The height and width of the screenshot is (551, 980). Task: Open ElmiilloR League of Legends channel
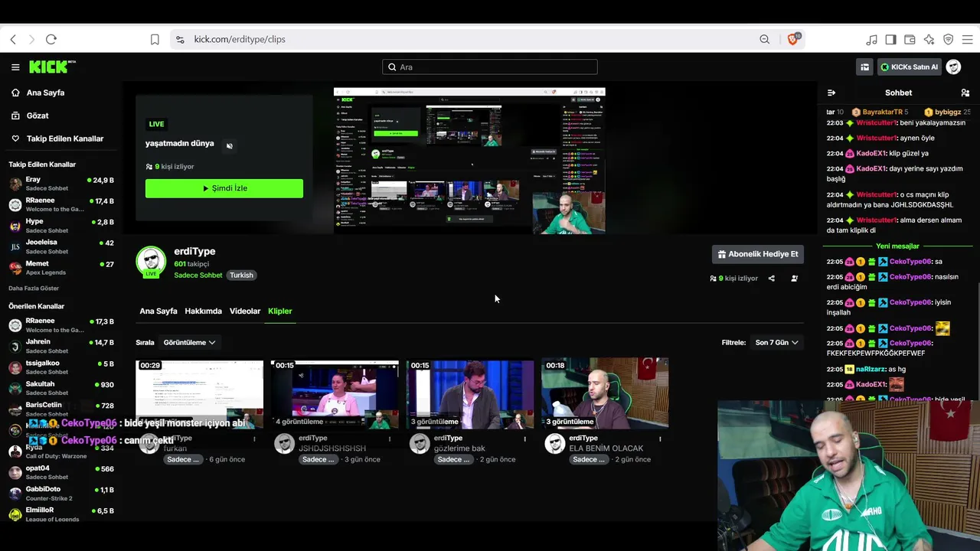click(61, 514)
